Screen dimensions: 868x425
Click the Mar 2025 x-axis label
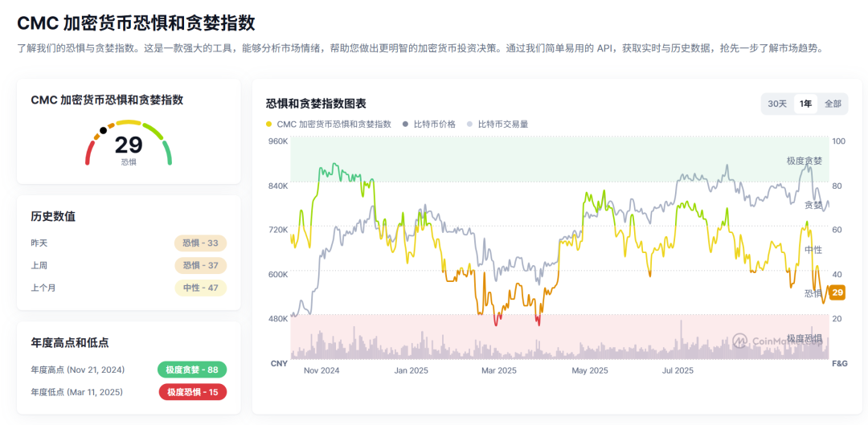pos(498,370)
